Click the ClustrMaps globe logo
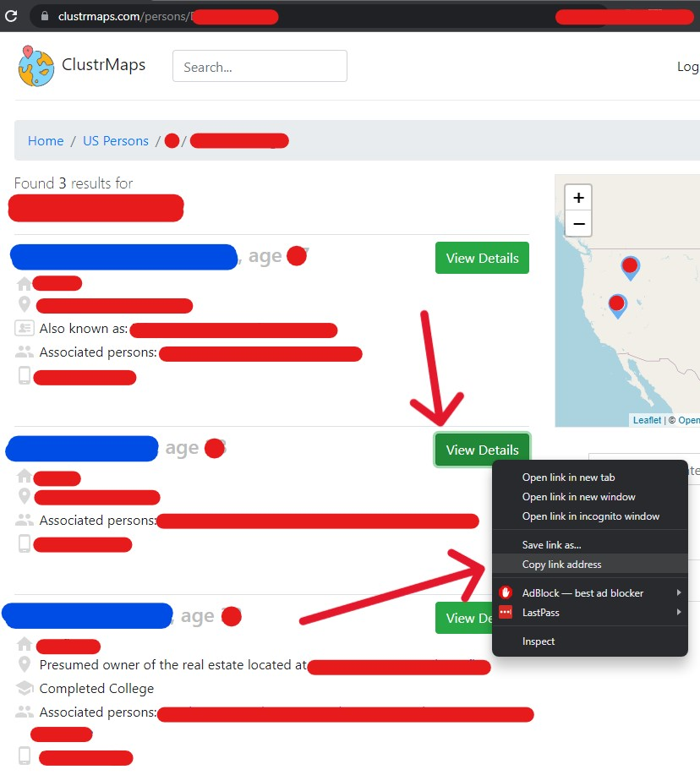Screen dimensions: 700x775 coord(36,67)
